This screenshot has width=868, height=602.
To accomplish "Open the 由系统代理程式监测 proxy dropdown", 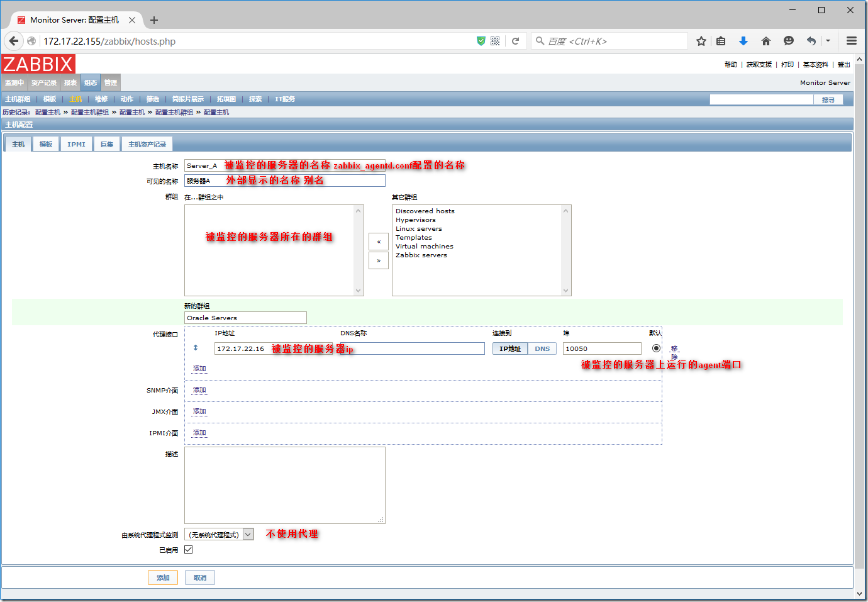I will click(x=219, y=535).
